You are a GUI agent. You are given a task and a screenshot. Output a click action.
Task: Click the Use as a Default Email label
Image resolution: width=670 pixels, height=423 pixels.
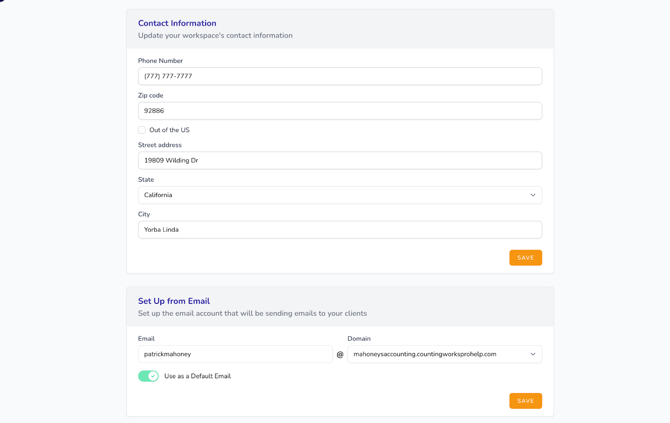click(197, 376)
